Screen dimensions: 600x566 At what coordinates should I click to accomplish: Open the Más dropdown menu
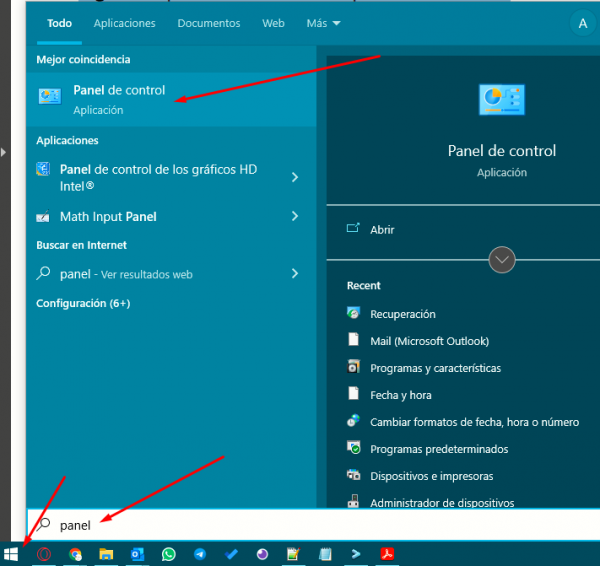322,23
